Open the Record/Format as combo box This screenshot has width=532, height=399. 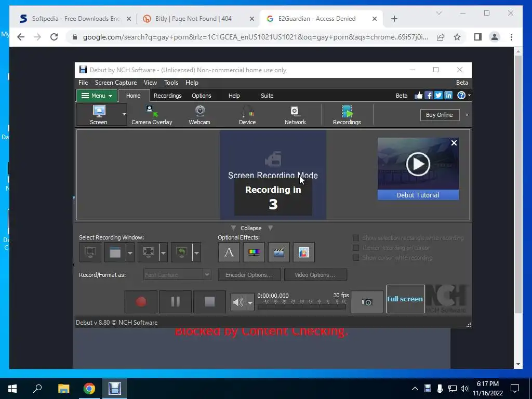[x=177, y=274]
